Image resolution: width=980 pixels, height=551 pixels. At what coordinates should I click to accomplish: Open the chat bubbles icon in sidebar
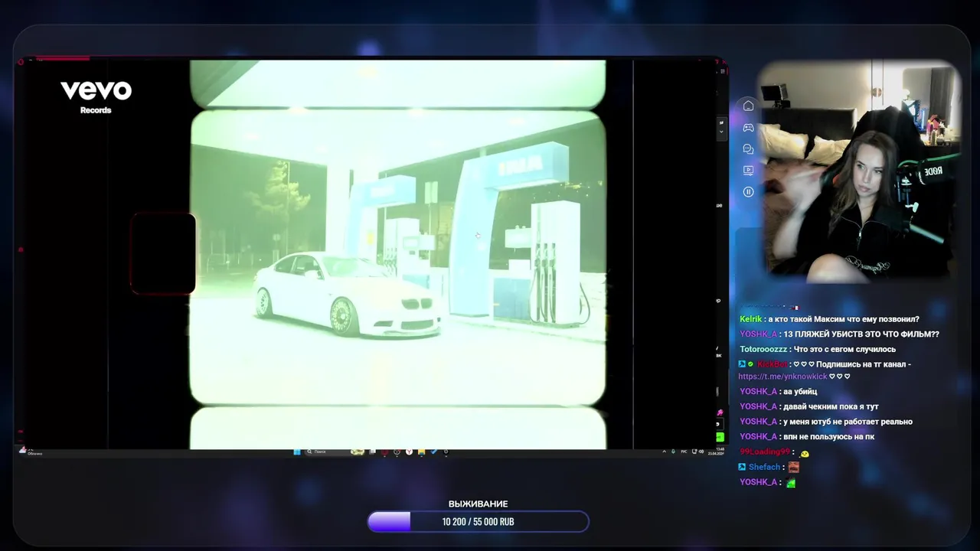(749, 148)
